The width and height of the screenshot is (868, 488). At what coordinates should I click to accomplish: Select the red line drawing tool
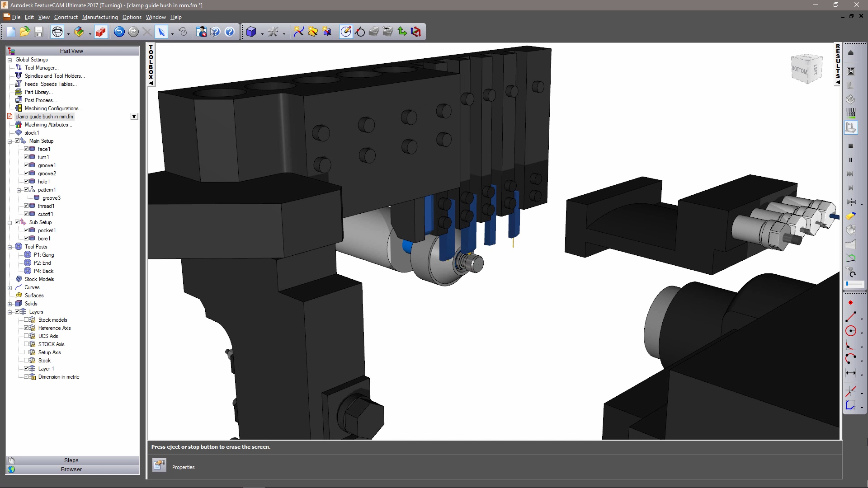pyautogui.click(x=850, y=317)
